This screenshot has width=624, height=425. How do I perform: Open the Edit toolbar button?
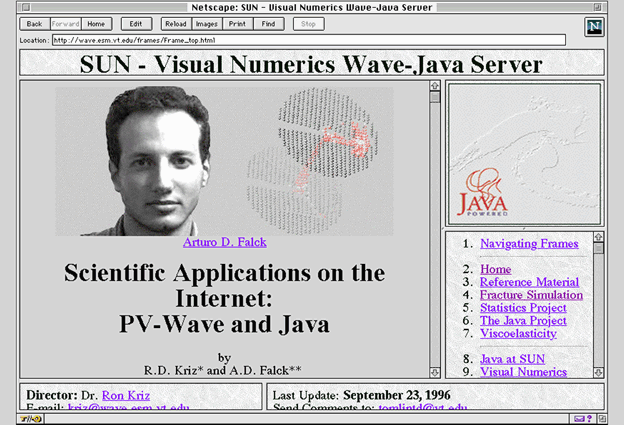click(x=136, y=24)
